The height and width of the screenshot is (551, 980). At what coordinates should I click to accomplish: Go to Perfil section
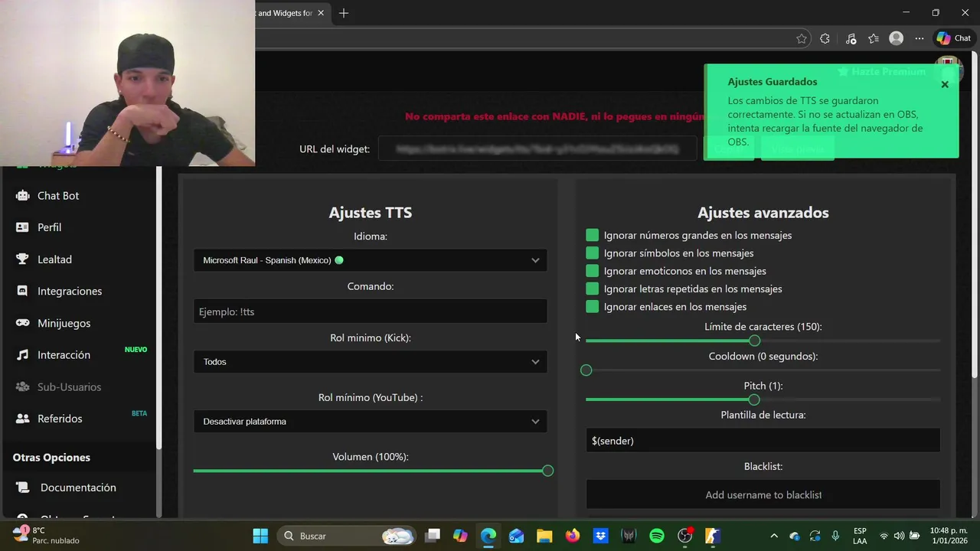[49, 227]
